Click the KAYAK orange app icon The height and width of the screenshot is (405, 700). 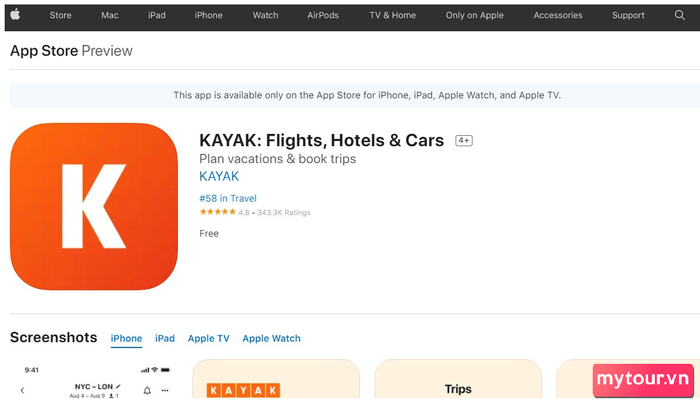coord(94,206)
